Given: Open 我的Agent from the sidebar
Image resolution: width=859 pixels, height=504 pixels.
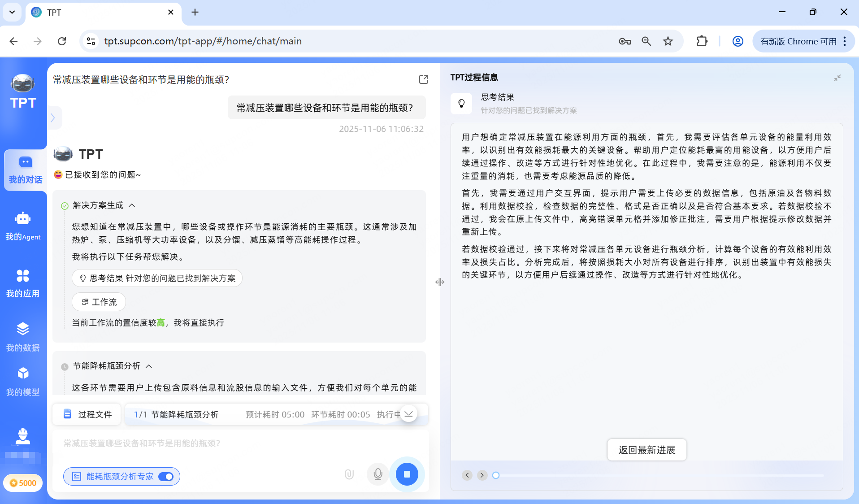Looking at the screenshot, I should [x=24, y=226].
